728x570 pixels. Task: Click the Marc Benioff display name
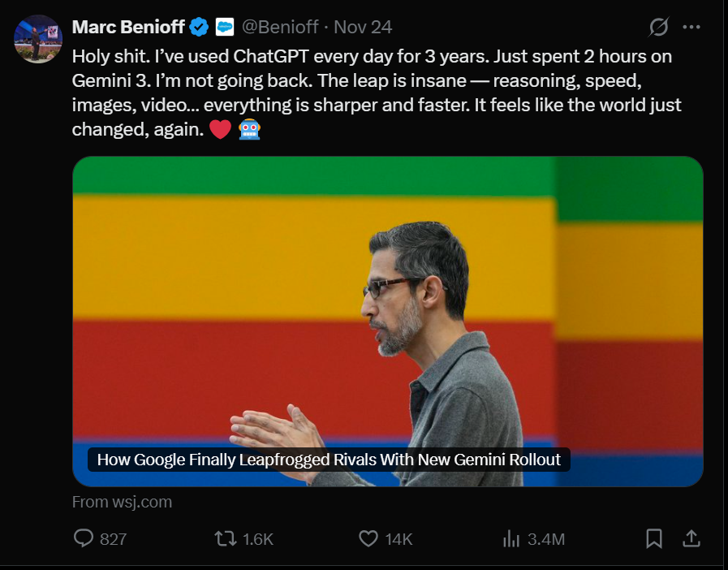[x=128, y=27]
